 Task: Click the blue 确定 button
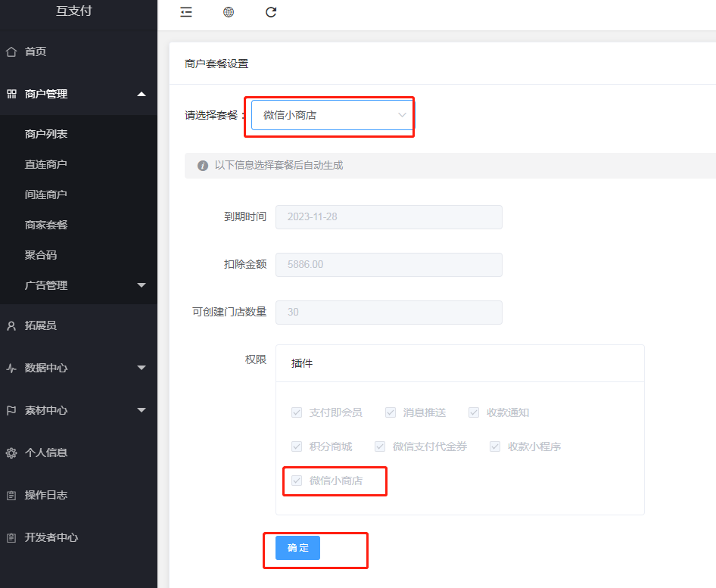[297, 548]
